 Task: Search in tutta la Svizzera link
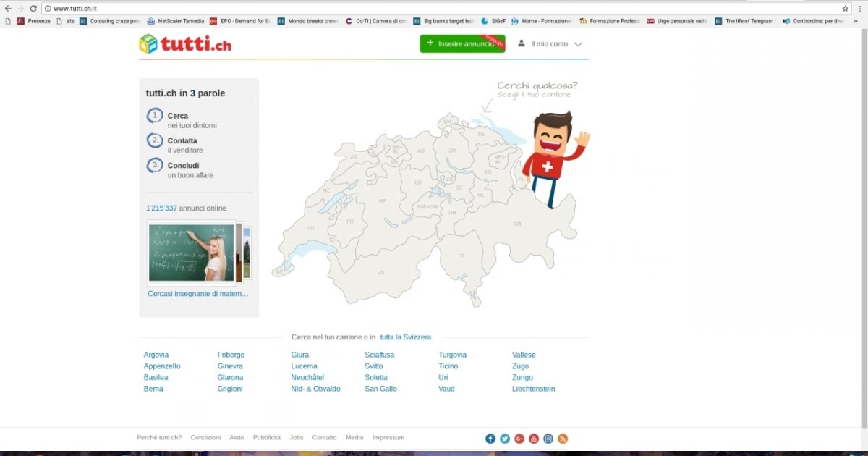tap(405, 337)
